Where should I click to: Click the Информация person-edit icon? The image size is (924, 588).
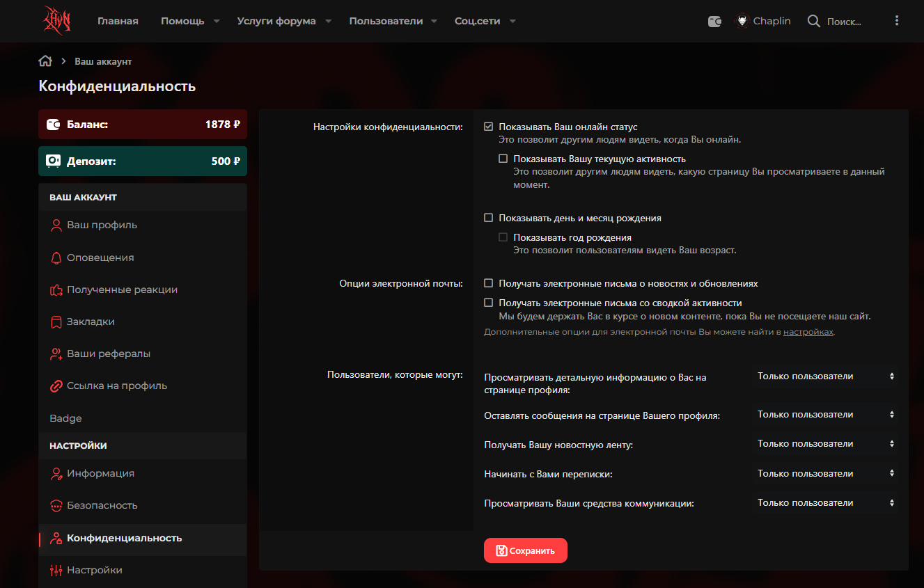pos(56,474)
